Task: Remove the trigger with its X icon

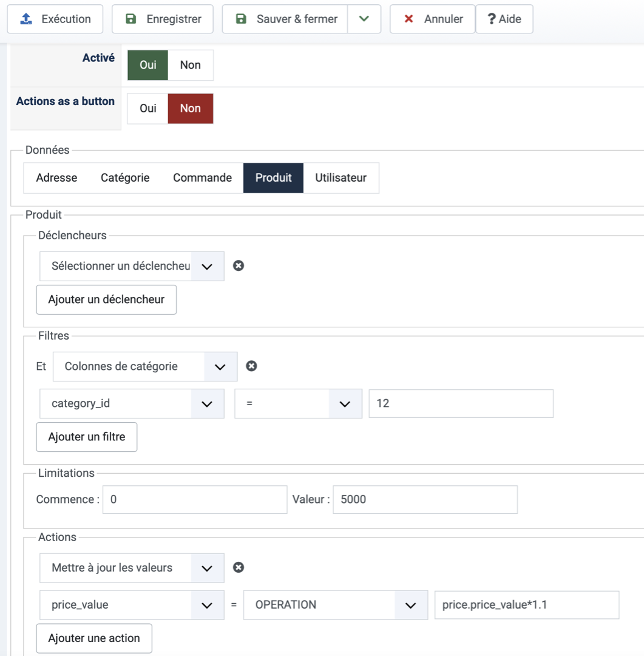Action: pyautogui.click(x=239, y=266)
